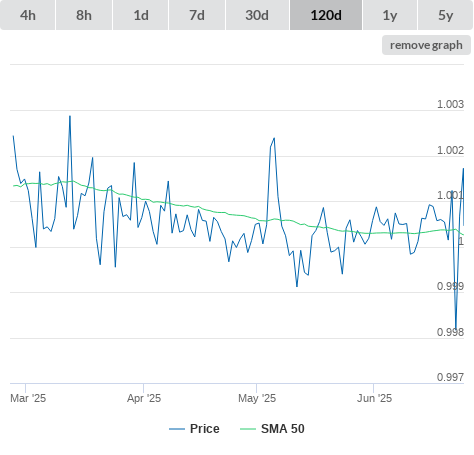The width and height of the screenshot is (474, 455).
Task: Show the 5y price history
Action: click(445, 15)
